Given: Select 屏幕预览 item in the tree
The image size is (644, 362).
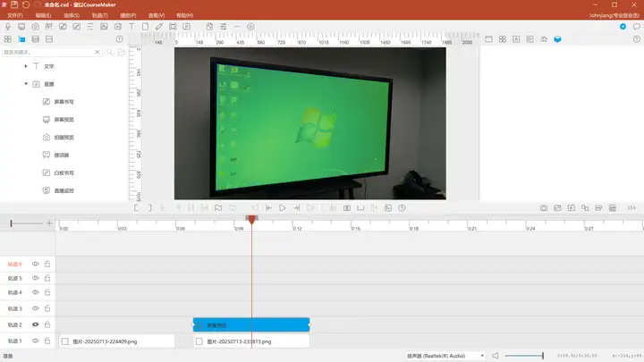Looking at the screenshot, I should coord(64,120).
